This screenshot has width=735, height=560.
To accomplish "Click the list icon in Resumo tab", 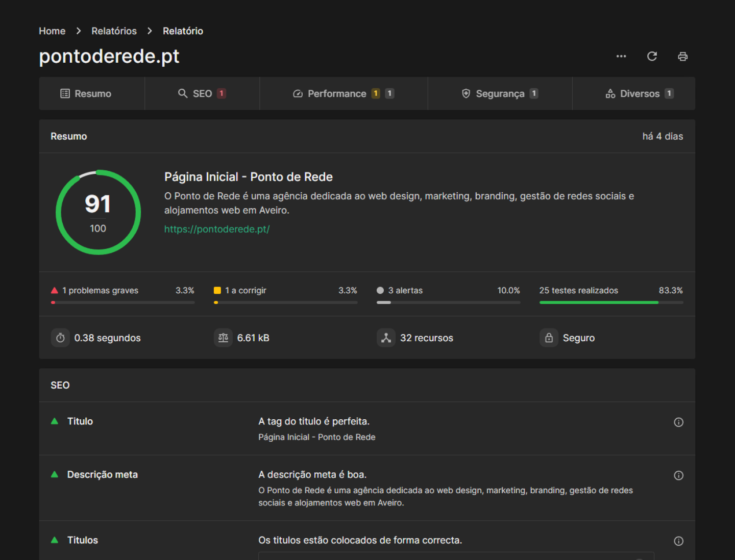I will [x=65, y=93].
